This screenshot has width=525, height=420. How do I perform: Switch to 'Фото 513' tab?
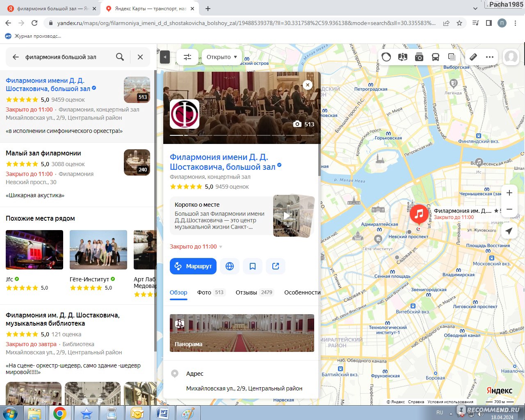(x=211, y=292)
